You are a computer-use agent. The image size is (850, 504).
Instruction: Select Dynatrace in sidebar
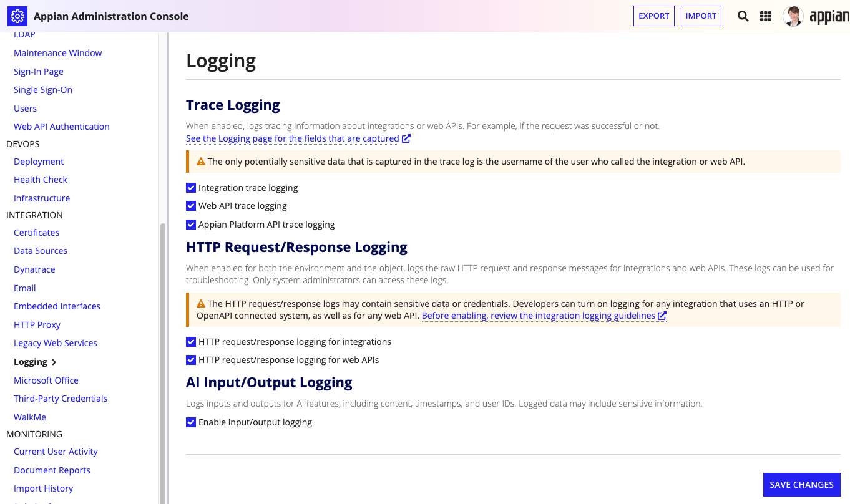pyautogui.click(x=34, y=269)
